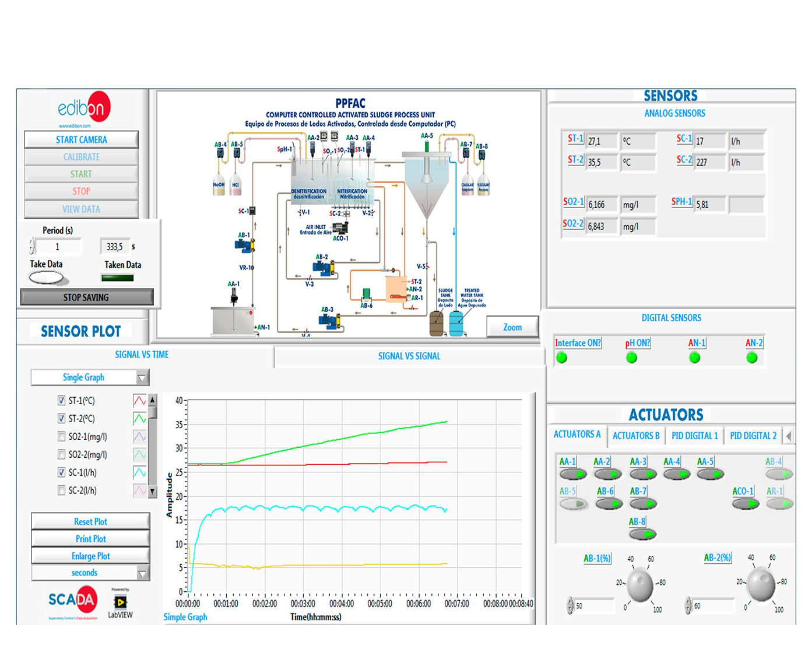The width and height of the screenshot is (812, 656).
Task: Enable the SO2-1(mg/l) signal checkbox
Action: tap(61, 437)
